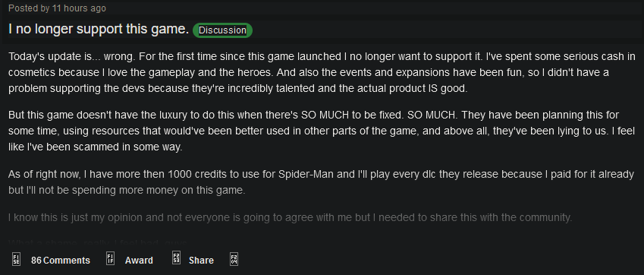Click the award icon left of Award
Screen dimensions: 644x275
110,258
